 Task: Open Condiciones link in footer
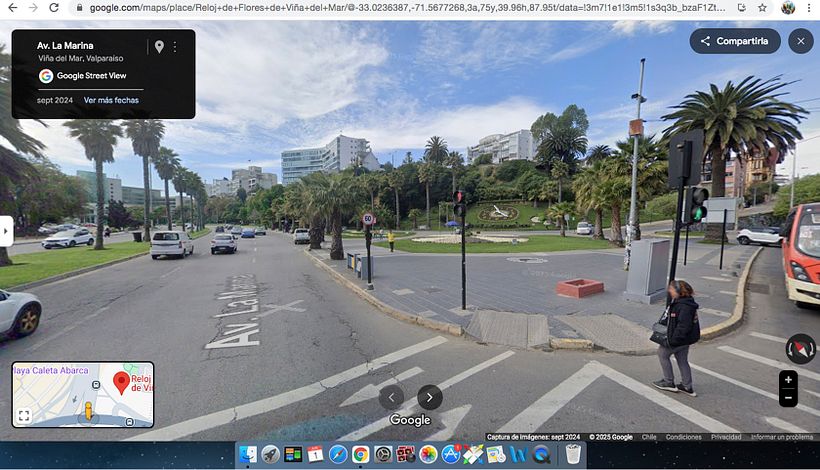684,437
